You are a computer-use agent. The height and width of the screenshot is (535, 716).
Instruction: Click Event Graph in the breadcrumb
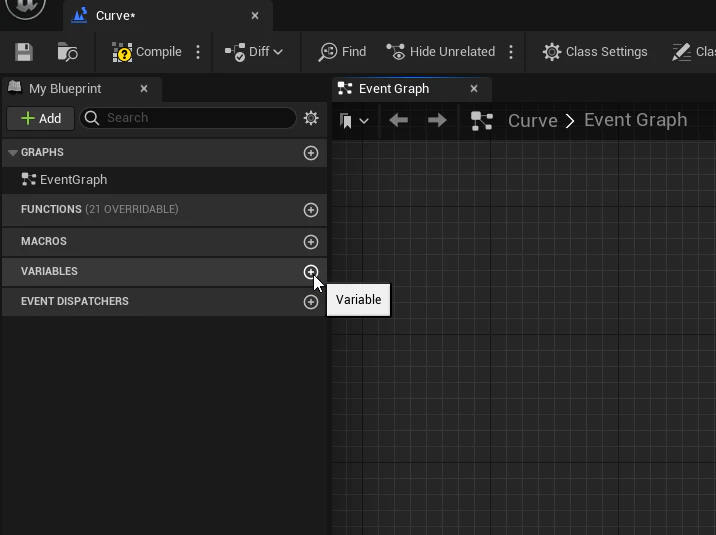point(636,120)
